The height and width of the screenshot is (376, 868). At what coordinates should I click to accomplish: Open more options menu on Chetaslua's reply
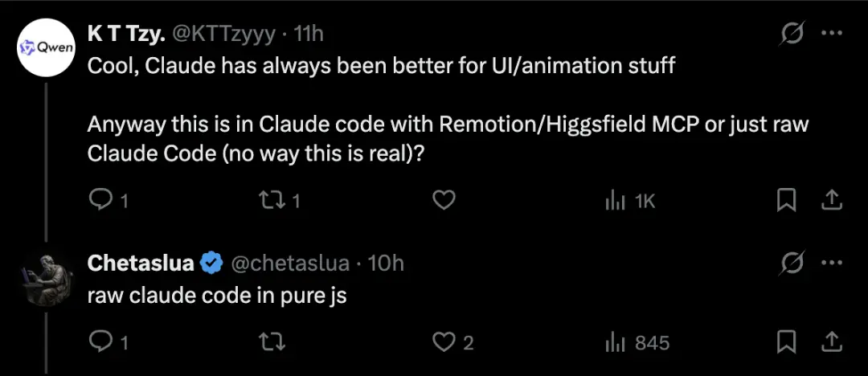tap(831, 263)
